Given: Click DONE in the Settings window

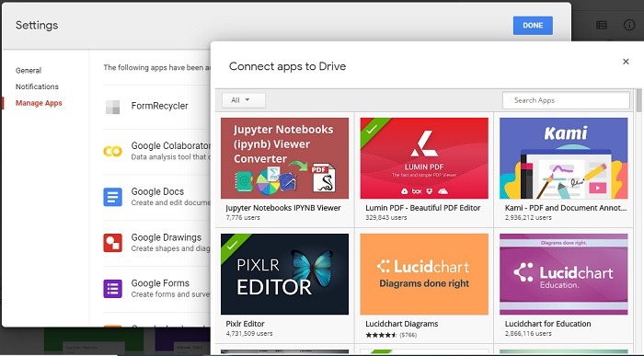Looking at the screenshot, I should [x=533, y=26].
